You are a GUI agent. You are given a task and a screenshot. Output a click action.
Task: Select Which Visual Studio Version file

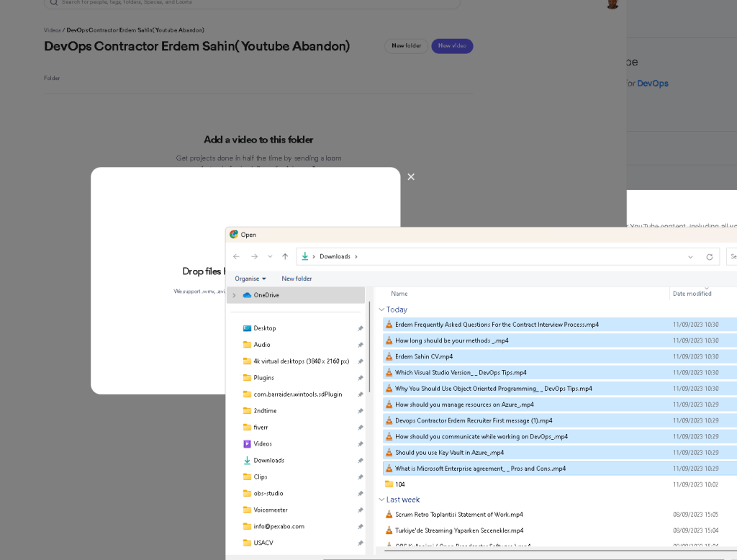coord(560,372)
